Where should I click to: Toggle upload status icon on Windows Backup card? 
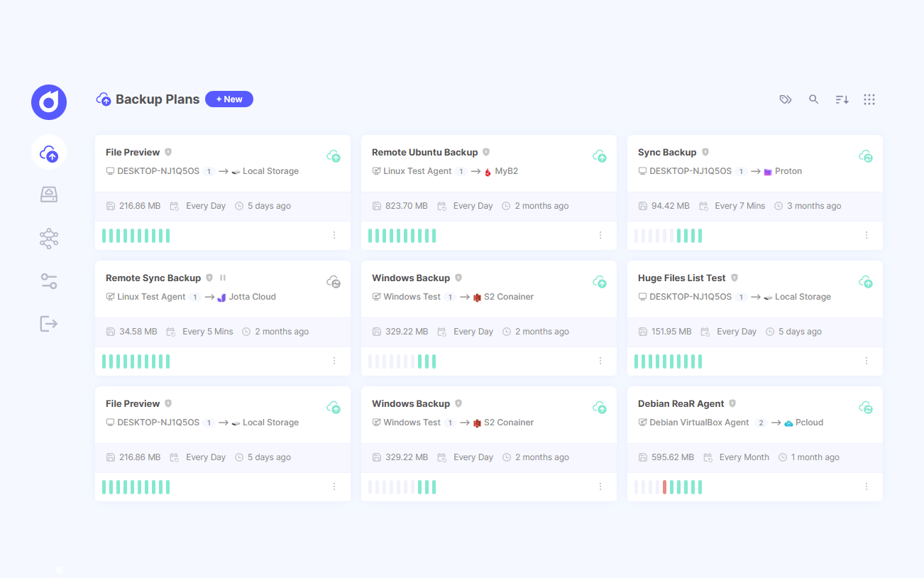[600, 281]
